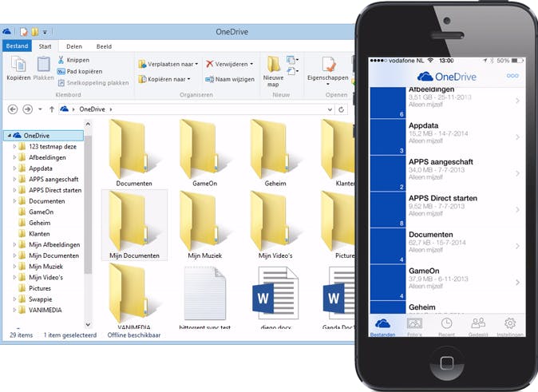Tap the more options dots on phone
The image size is (538, 392).
coord(512,76)
